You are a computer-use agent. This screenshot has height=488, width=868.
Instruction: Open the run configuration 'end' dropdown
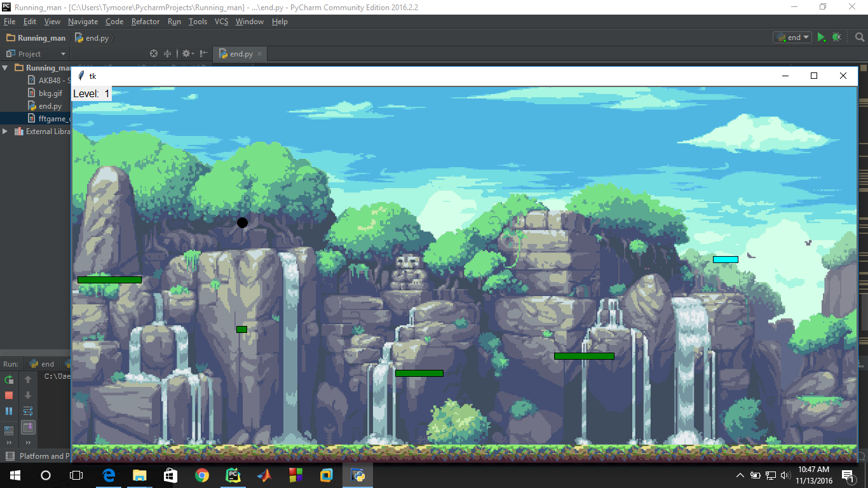(792, 37)
